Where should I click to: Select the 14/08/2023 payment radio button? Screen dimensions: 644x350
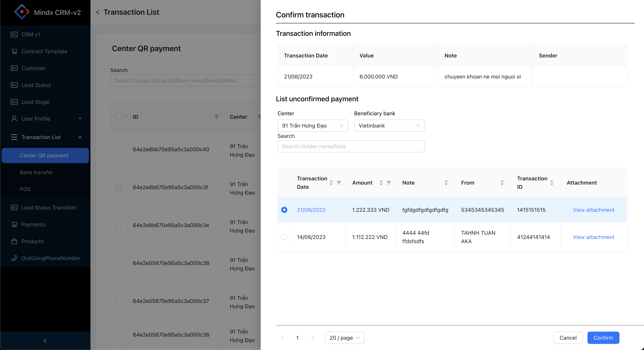pyautogui.click(x=284, y=237)
